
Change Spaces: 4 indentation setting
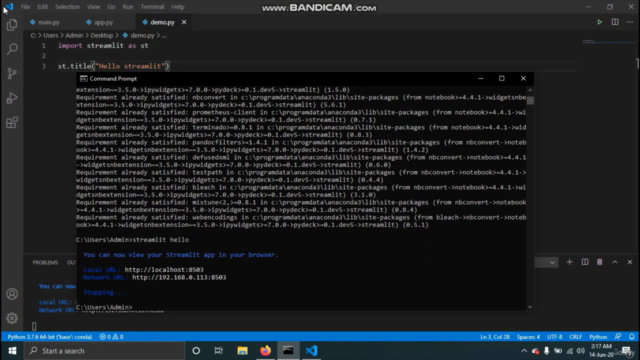click(x=528, y=337)
